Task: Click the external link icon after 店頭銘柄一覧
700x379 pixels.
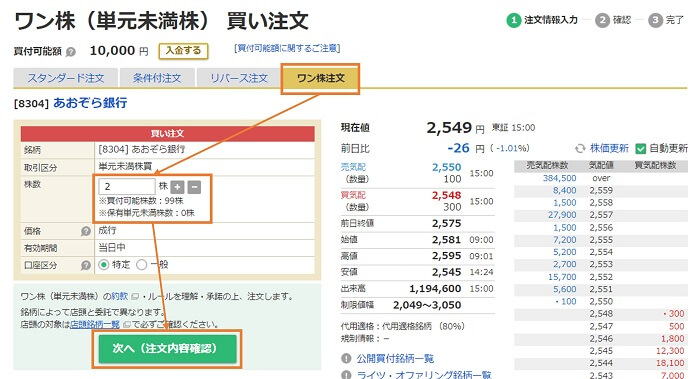Action: [126, 325]
